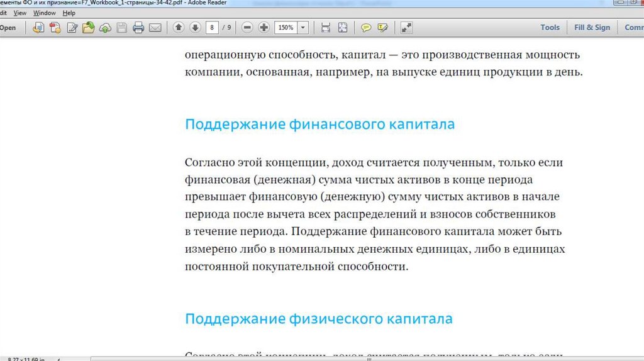Viewport: 644px width, 361px height.
Task: Click the Create PDF online icon
Action: (x=55, y=28)
